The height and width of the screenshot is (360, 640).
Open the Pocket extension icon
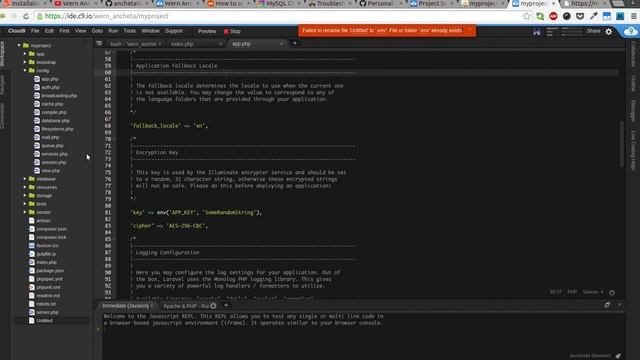(x=580, y=16)
